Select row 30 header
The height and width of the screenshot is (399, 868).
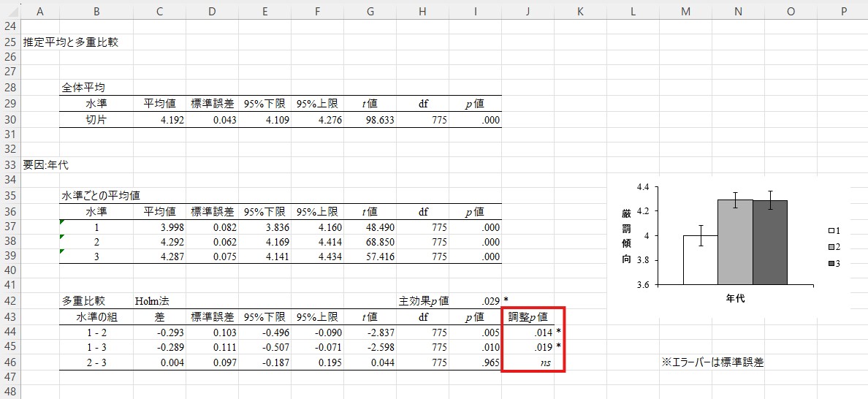click(x=9, y=120)
